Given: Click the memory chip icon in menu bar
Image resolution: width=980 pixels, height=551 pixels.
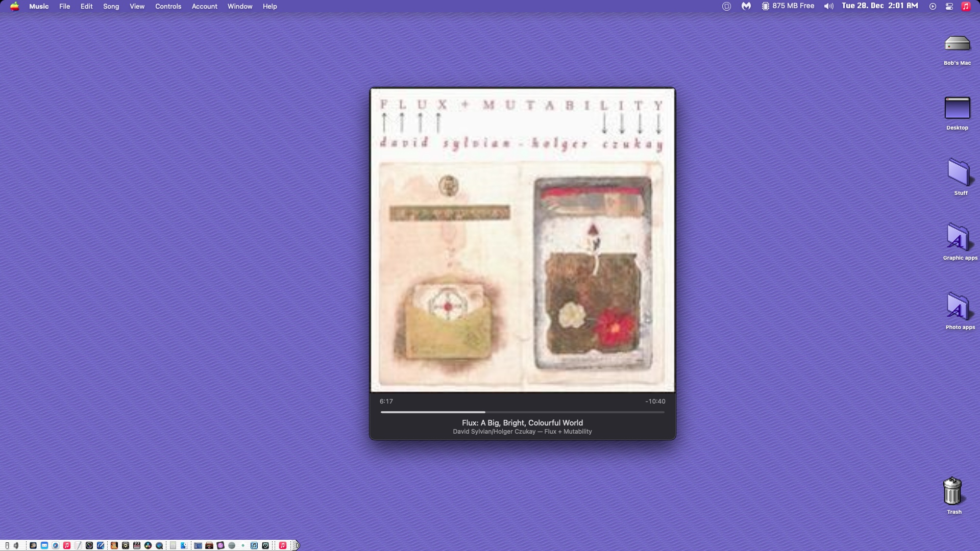Looking at the screenshot, I should pyautogui.click(x=766, y=6).
